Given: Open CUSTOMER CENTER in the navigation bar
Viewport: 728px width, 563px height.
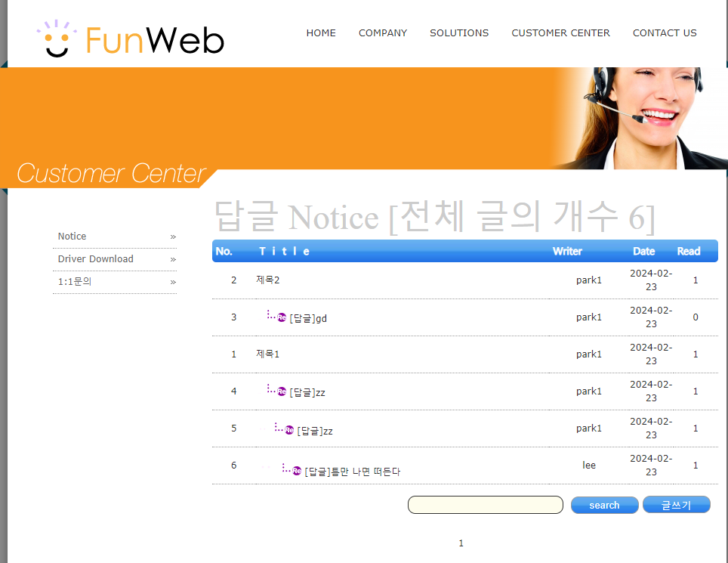Looking at the screenshot, I should [x=560, y=33].
